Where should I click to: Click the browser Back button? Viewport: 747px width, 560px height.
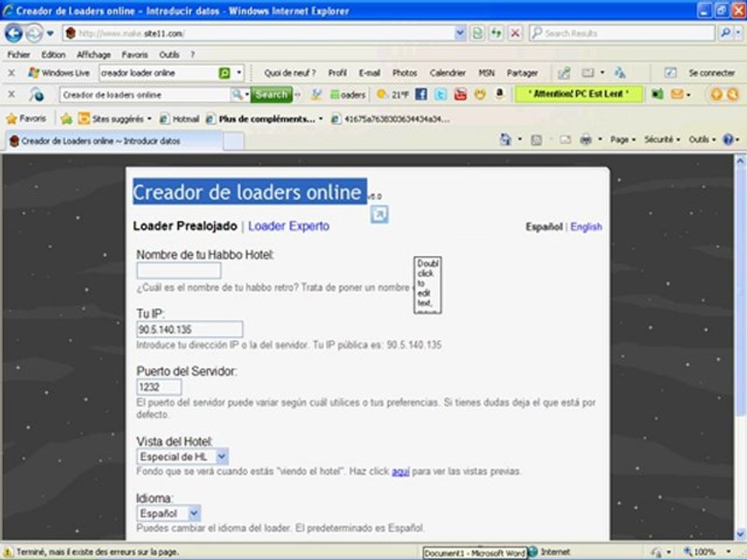pyautogui.click(x=13, y=33)
